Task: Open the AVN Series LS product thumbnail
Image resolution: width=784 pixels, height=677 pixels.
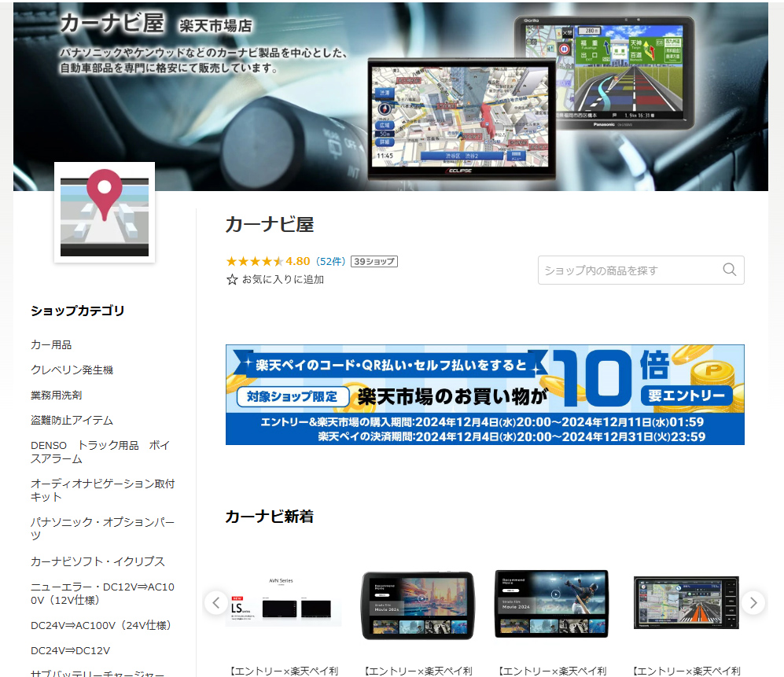Action: coord(283,603)
